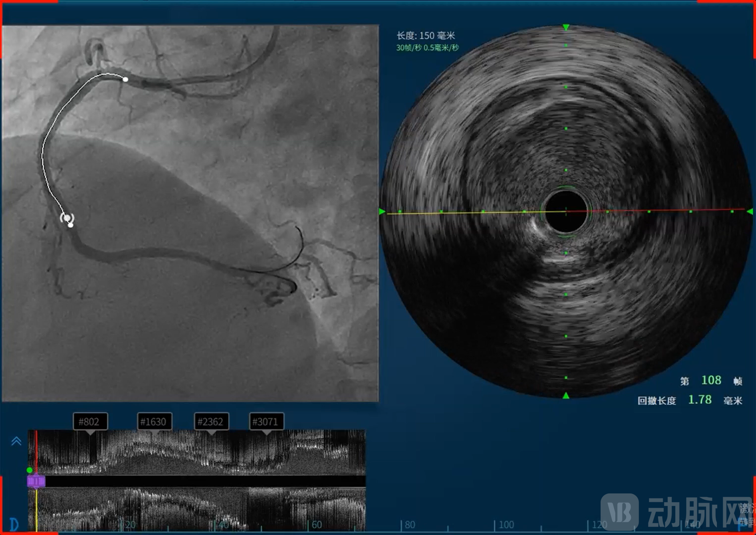Select the purple catheter position handle
Viewport: 756px width, 535px height.
[36, 481]
